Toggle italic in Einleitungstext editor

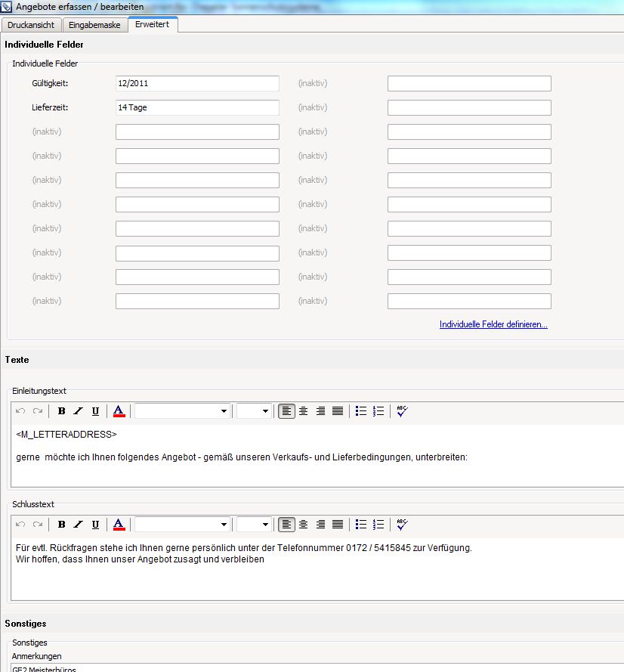click(x=78, y=411)
